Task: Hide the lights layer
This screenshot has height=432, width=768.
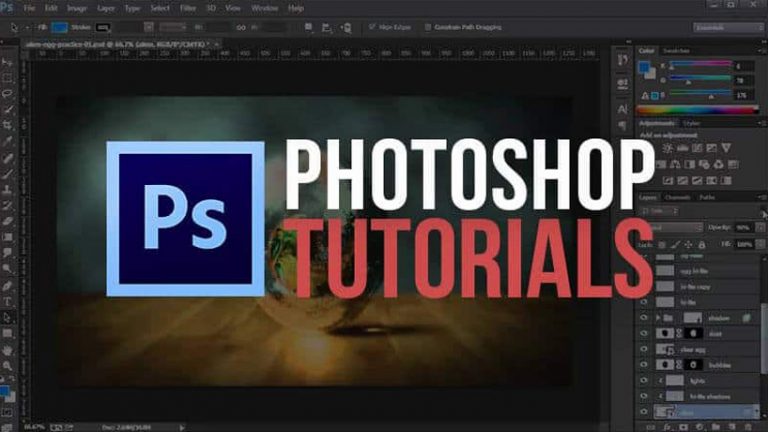Action: pyautogui.click(x=644, y=381)
